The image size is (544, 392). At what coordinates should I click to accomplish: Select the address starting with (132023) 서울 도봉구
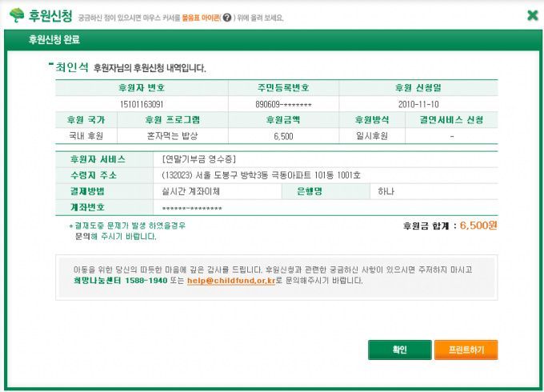[x=262, y=175]
